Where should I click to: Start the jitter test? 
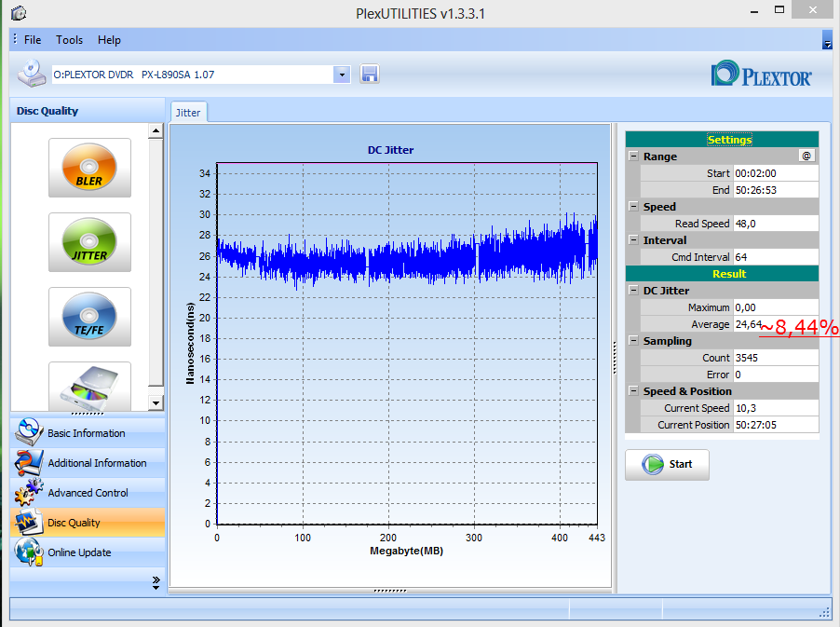(x=667, y=465)
